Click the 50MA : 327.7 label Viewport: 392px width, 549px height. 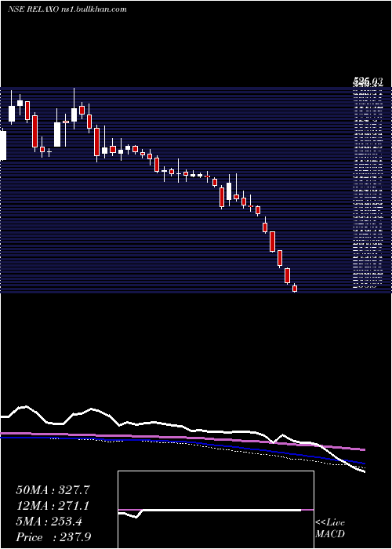(x=53, y=490)
